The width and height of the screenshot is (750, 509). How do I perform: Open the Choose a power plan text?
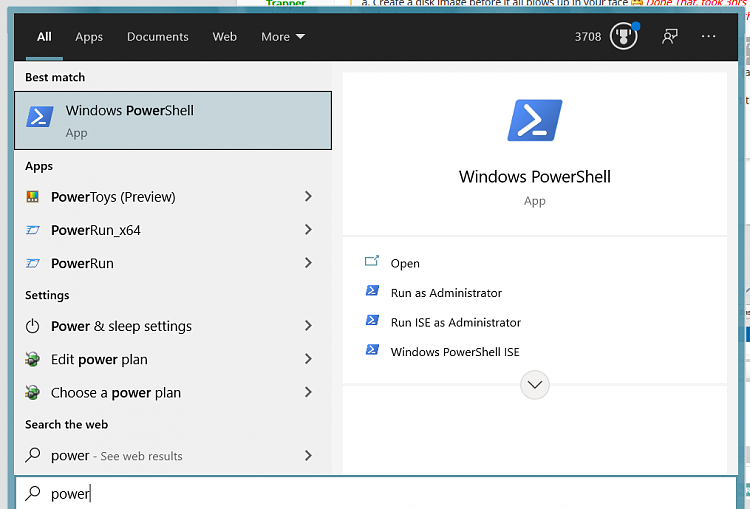(x=116, y=393)
